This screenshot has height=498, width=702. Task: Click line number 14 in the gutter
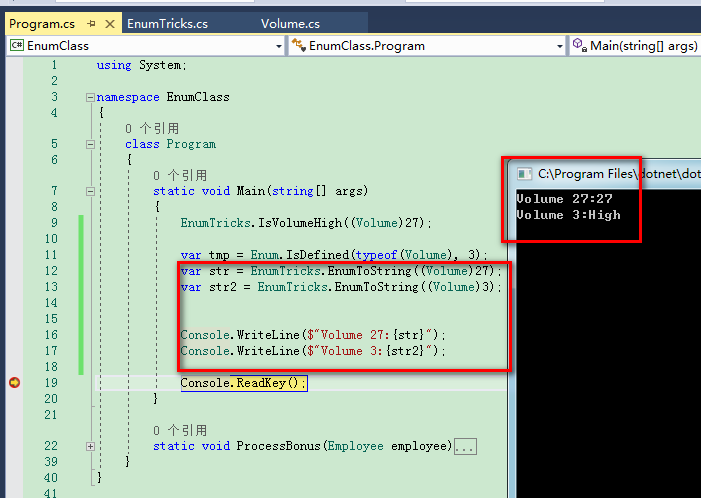51,303
